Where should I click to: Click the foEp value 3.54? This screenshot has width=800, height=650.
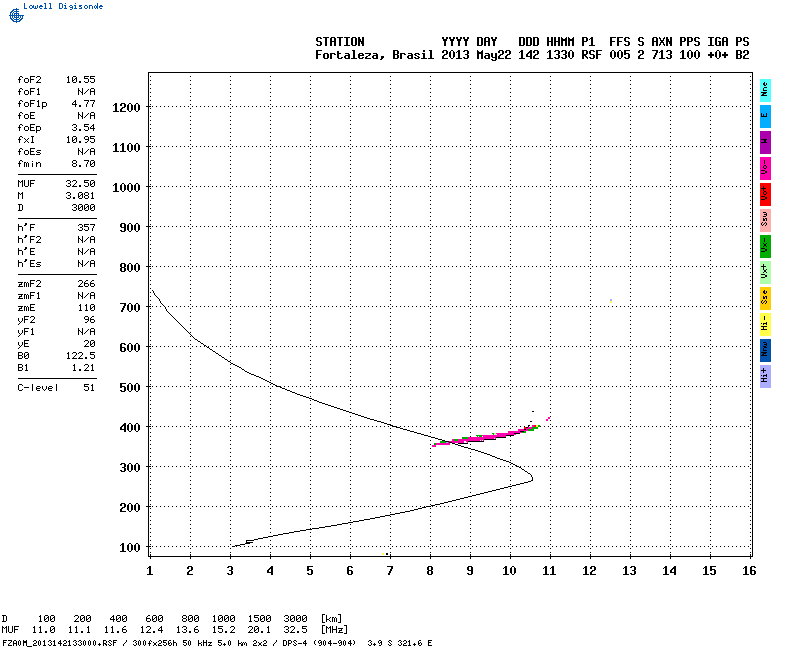[x=83, y=128]
